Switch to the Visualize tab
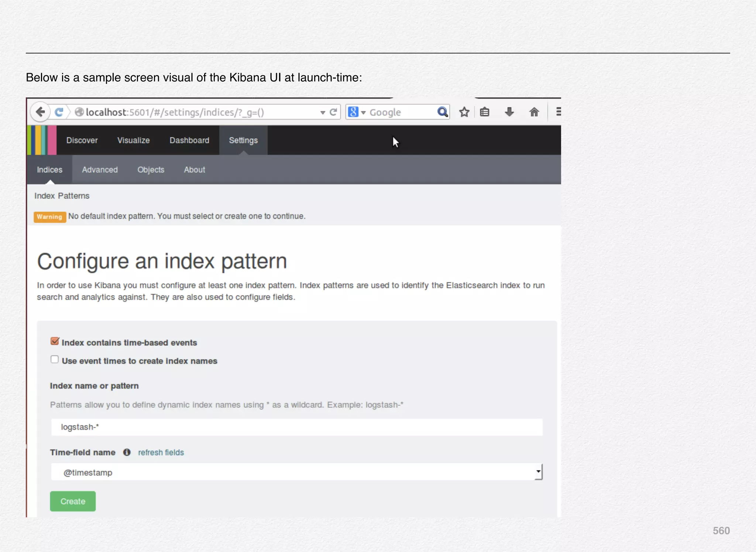This screenshot has width=756, height=552. [134, 140]
